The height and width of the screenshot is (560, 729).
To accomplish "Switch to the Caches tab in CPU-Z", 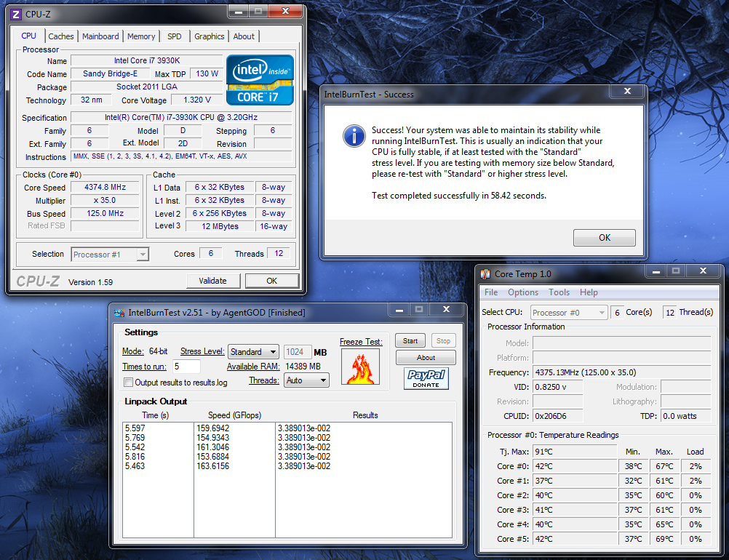I will [x=61, y=36].
